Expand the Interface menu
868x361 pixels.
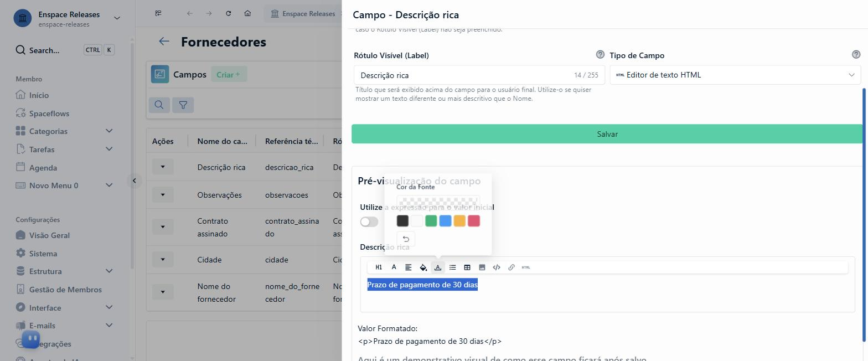[109, 307]
